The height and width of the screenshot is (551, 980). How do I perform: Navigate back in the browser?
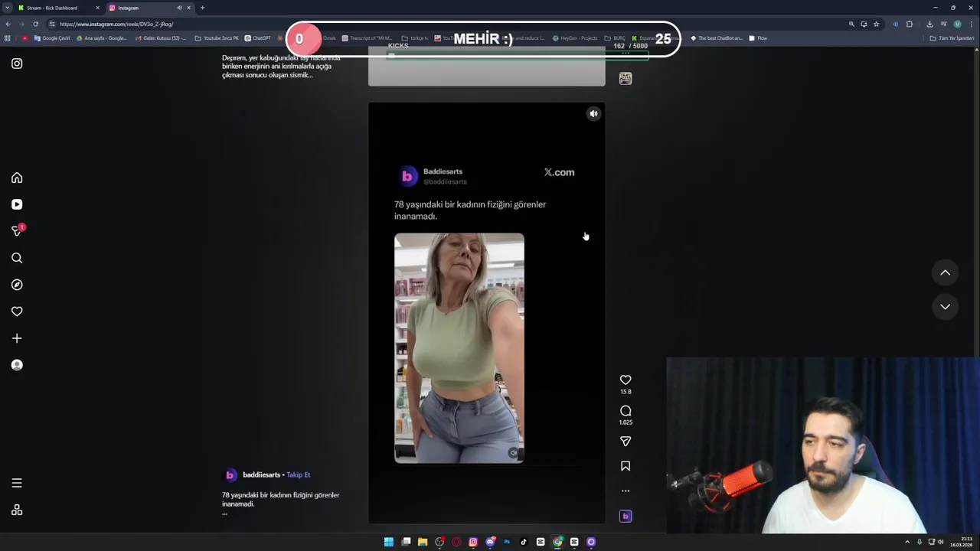click(8, 24)
